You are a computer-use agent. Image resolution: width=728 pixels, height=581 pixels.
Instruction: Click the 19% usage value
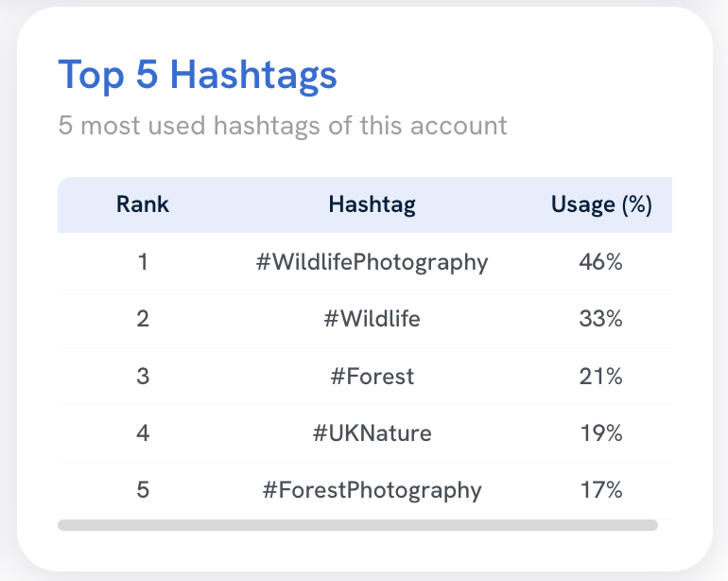(600, 433)
